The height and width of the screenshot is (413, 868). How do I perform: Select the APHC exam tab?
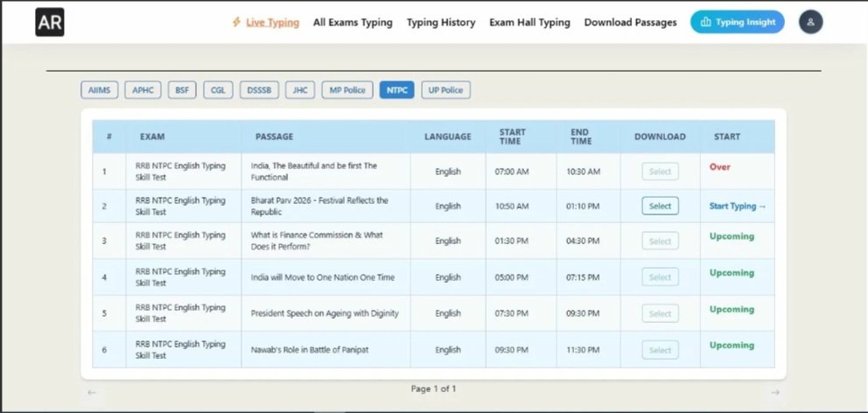click(x=143, y=90)
